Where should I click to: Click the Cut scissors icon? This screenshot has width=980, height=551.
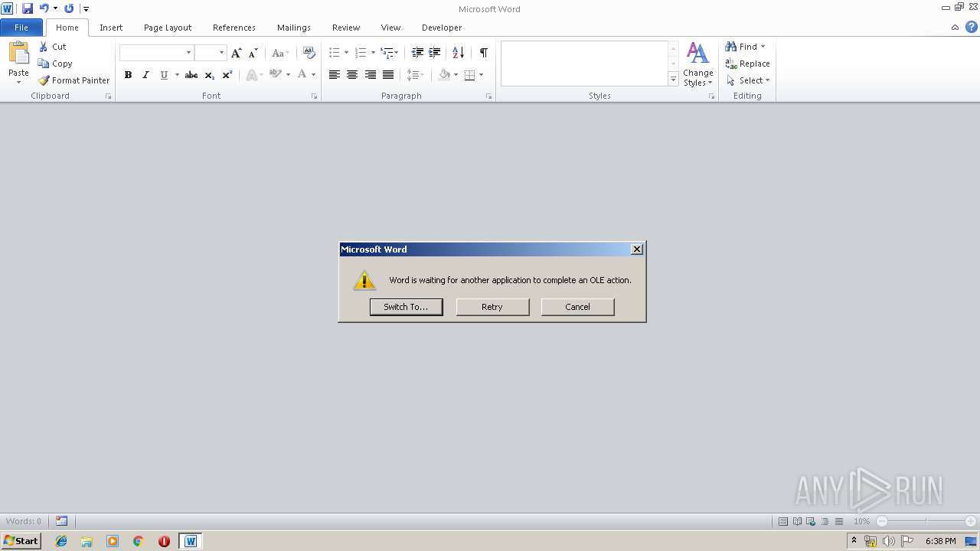pos(44,47)
